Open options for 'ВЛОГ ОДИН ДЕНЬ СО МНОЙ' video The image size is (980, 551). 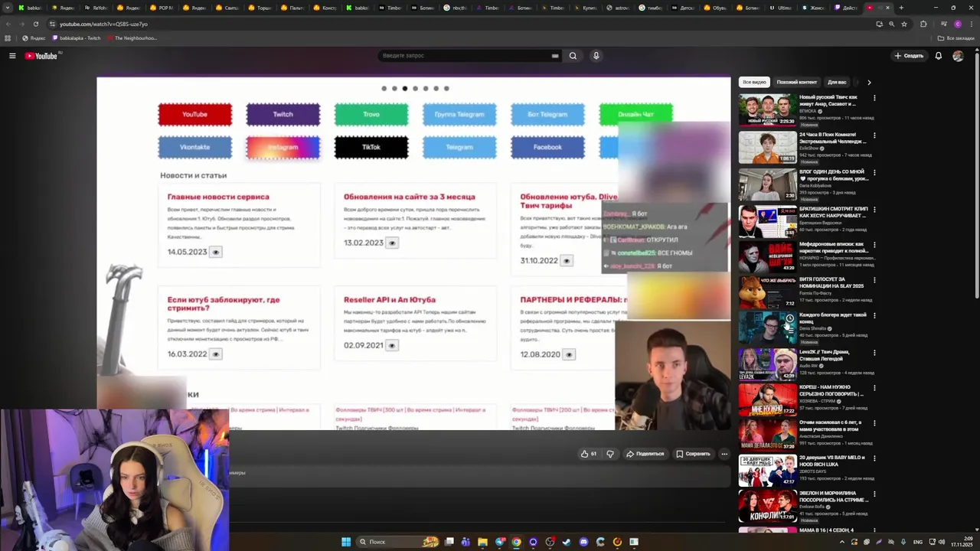[x=874, y=172]
